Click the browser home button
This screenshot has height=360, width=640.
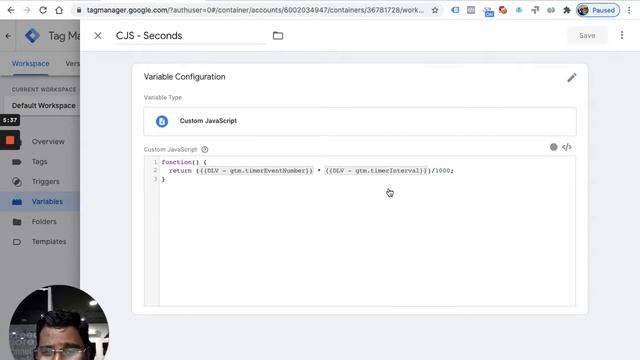[59, 10]
